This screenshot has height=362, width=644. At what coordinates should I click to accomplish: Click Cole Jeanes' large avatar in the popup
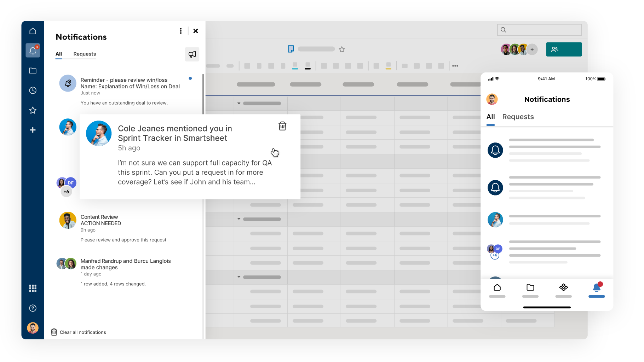99,133
